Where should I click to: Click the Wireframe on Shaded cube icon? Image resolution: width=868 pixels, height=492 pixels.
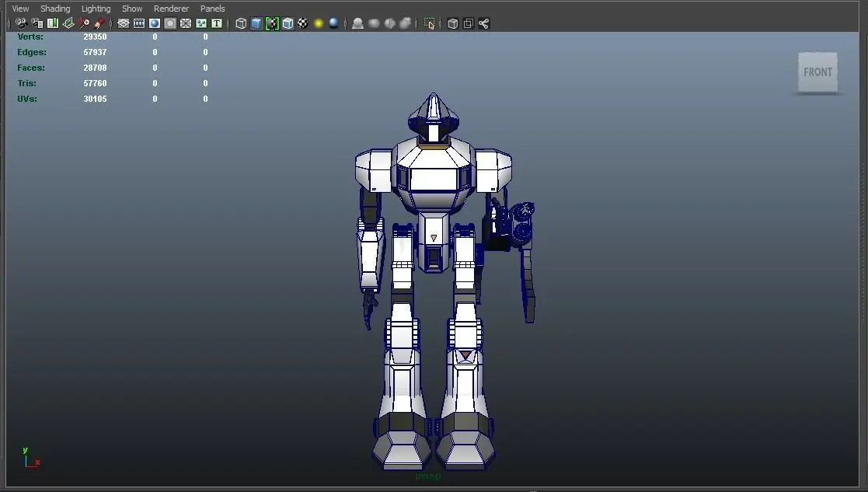pos(288,23)
